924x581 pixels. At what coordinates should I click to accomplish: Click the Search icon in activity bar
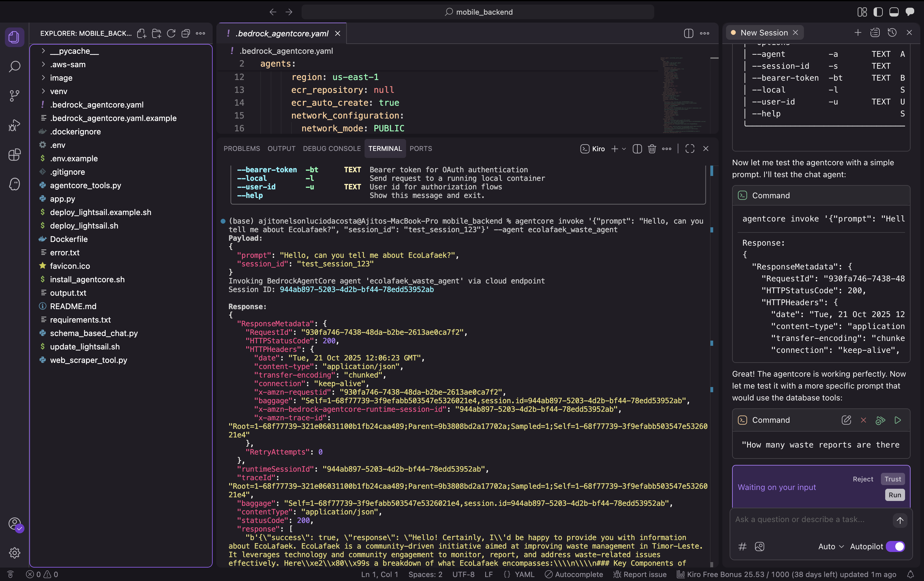coord(14,66)
